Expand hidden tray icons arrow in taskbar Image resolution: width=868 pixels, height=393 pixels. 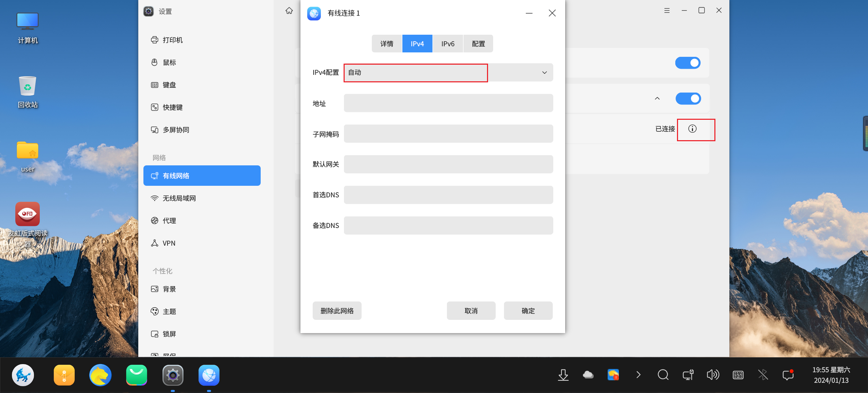[x=638, y=375]
